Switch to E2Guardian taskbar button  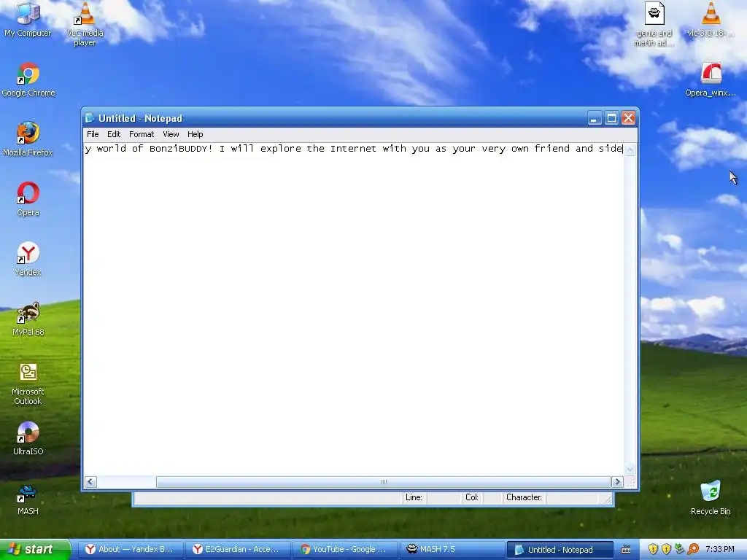[237, 549]
